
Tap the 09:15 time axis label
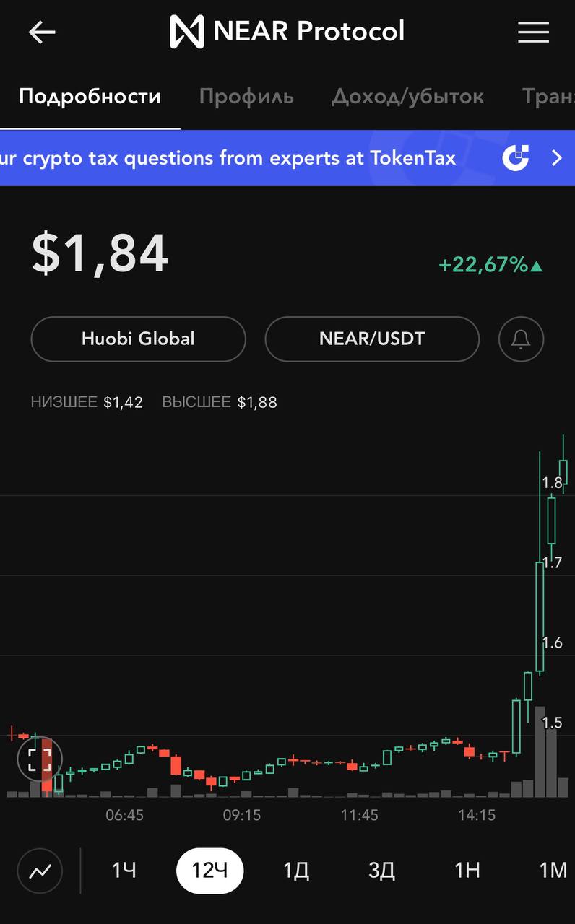[x=241, y=815]
